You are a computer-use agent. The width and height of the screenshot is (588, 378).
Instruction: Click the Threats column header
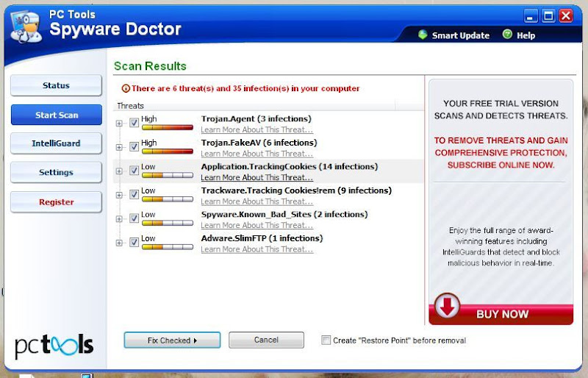click(254, 106)
